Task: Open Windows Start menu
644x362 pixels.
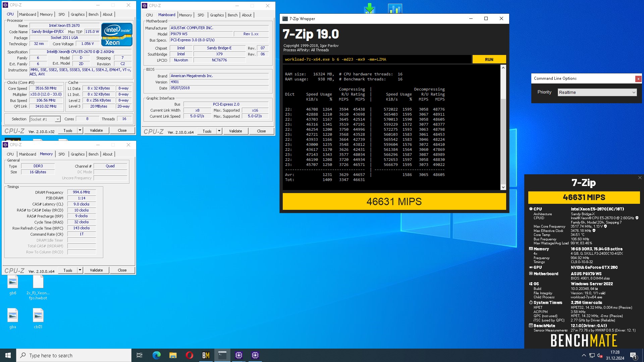Action: pyautogui.click(x=8, y=355)
